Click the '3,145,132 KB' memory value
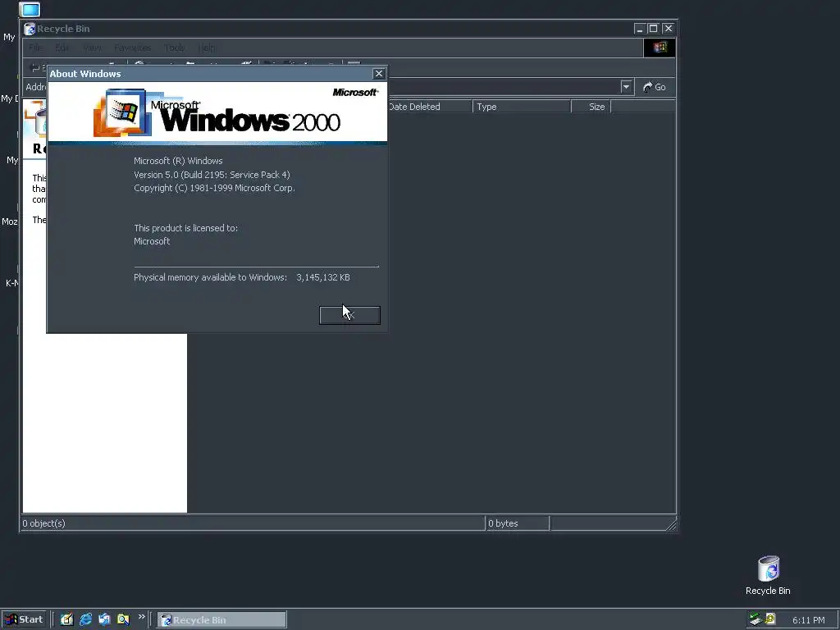This screenshot has height=630, width=840. click(323, 277)
